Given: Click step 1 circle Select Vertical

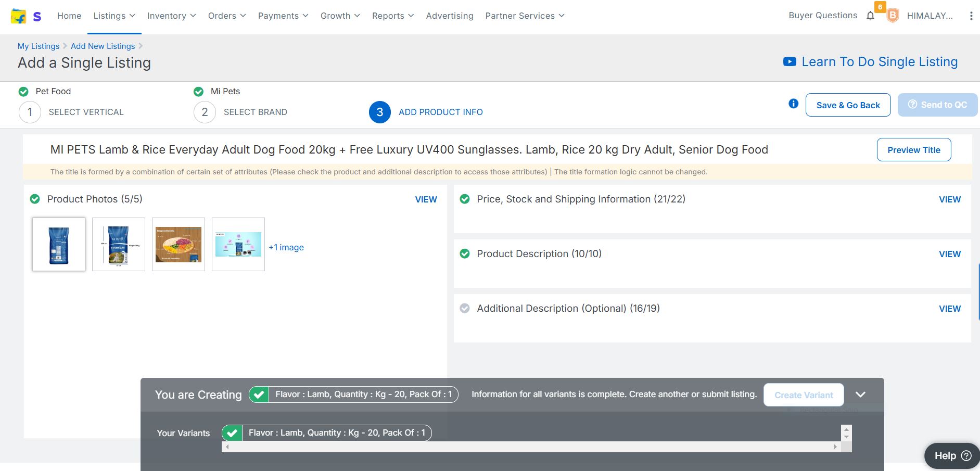Looking at the screenshot, I should [30, 112].
